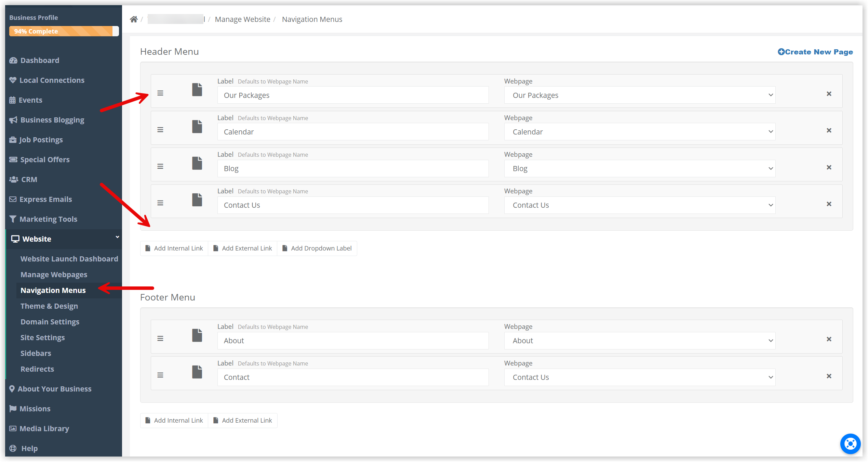Click Create New Page

pos(815,52)
